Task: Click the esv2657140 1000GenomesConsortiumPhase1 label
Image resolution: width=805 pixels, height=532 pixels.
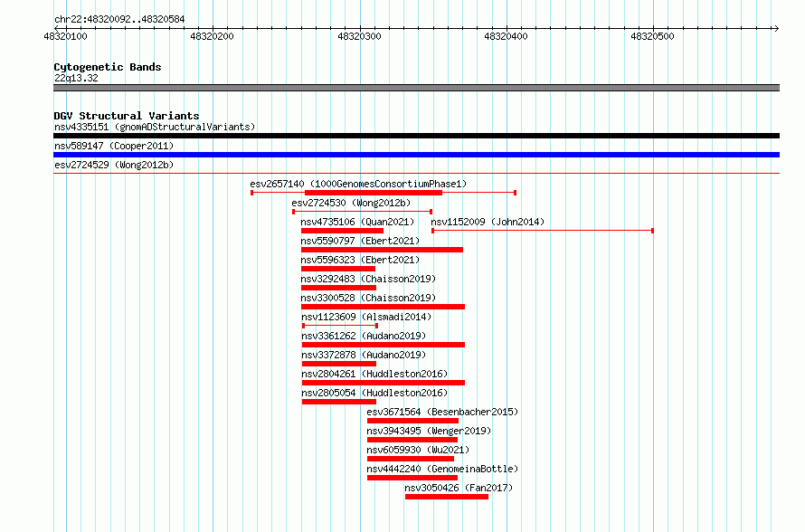Action: tap(358, 184)
